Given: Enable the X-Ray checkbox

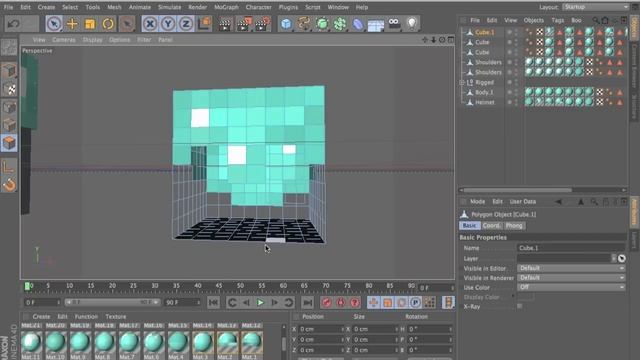Looking at the screenshot, I should [x=520, y=306].
